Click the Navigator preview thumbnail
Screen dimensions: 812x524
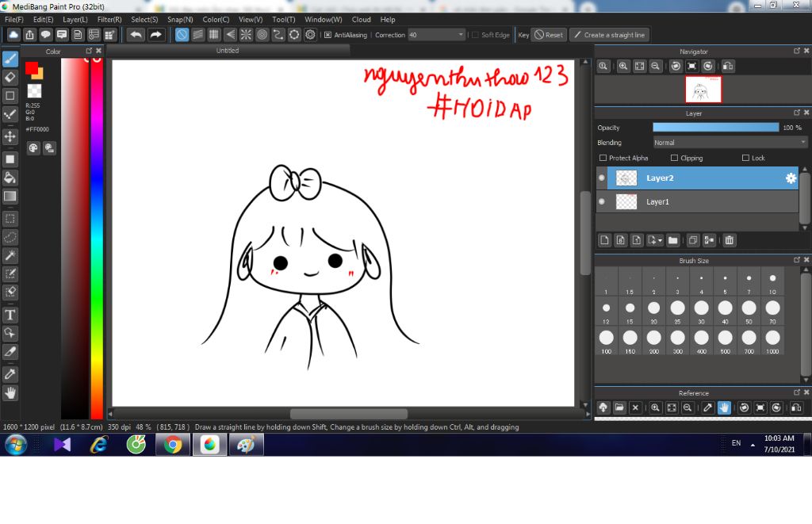703,90
